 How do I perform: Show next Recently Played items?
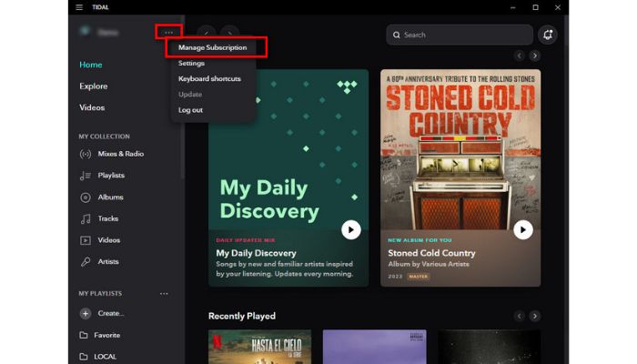535,316
